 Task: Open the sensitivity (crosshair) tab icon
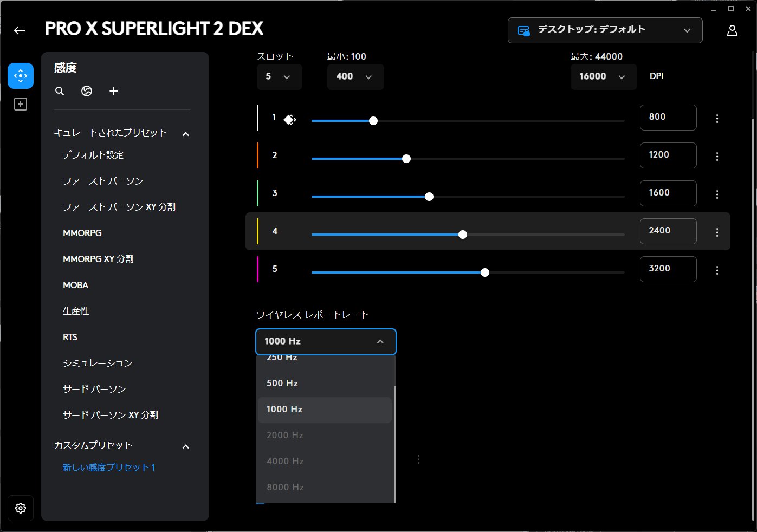click(21, 76)
